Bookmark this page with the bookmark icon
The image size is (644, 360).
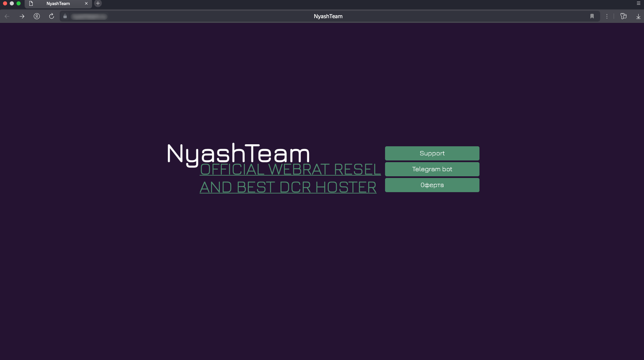click(592, 16)
